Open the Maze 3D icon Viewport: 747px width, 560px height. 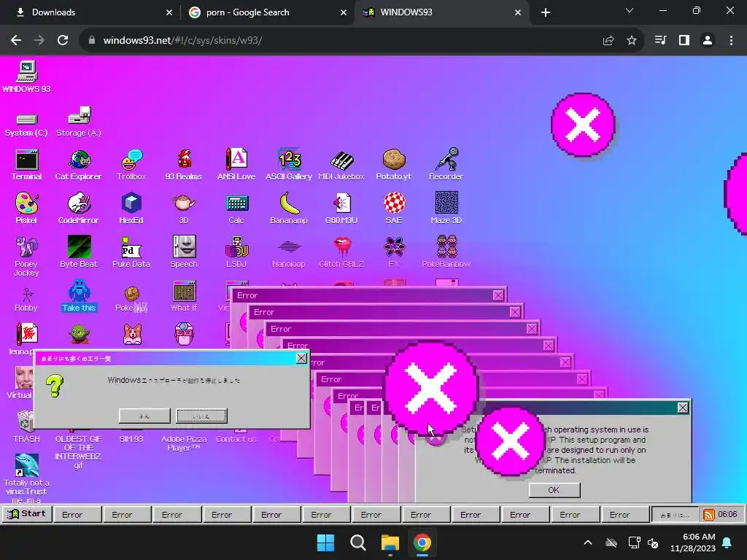pos(446,208)
